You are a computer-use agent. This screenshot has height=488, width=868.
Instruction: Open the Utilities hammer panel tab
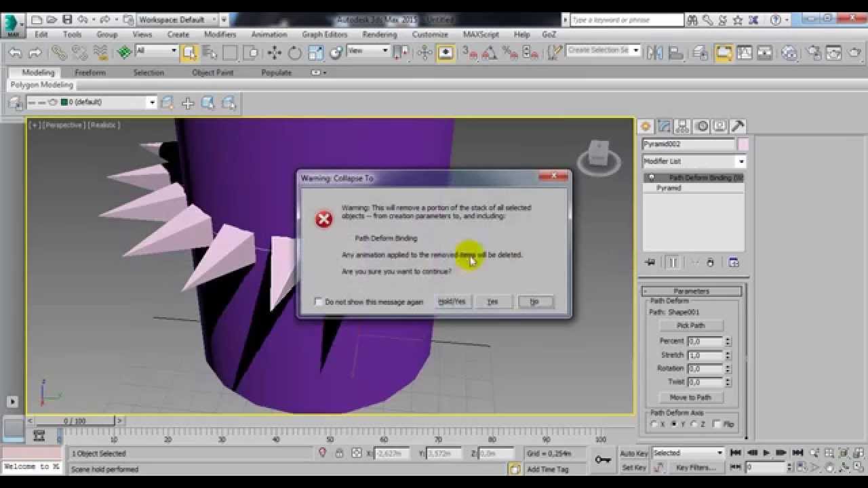(738, 126)
